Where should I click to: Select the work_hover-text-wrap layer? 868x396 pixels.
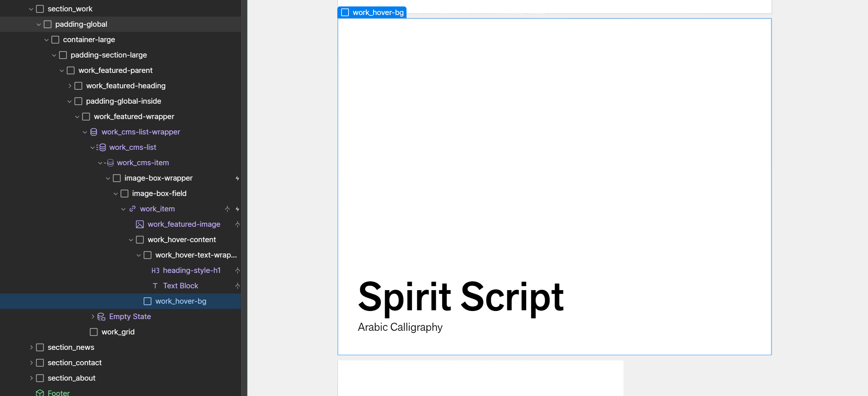(x=196, y=255)
